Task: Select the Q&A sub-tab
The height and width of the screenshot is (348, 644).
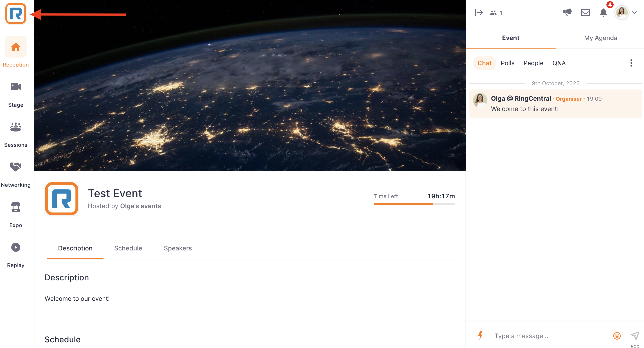Action: pyautogui.click(x=559, y=63)
